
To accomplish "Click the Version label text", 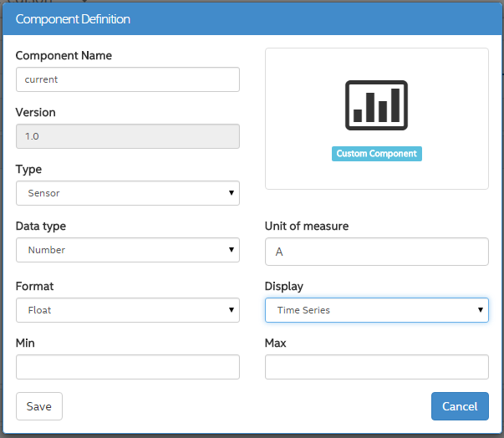I will (36, 112).
